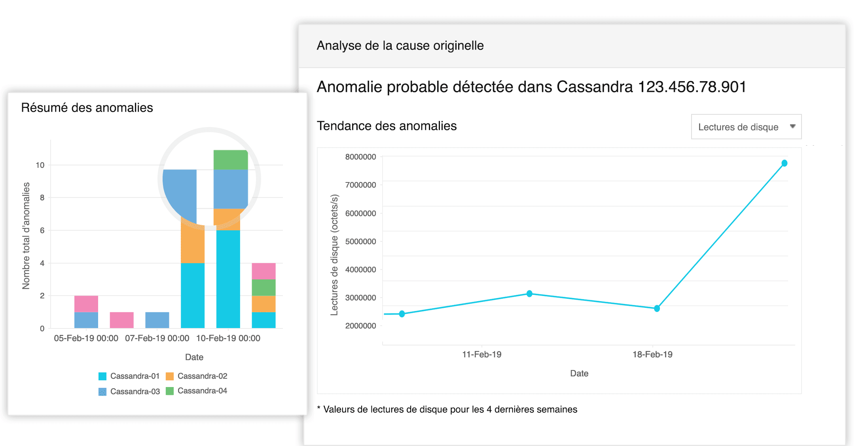
Task: Click the Analyse de la cause originelle header
Action: 400,46
